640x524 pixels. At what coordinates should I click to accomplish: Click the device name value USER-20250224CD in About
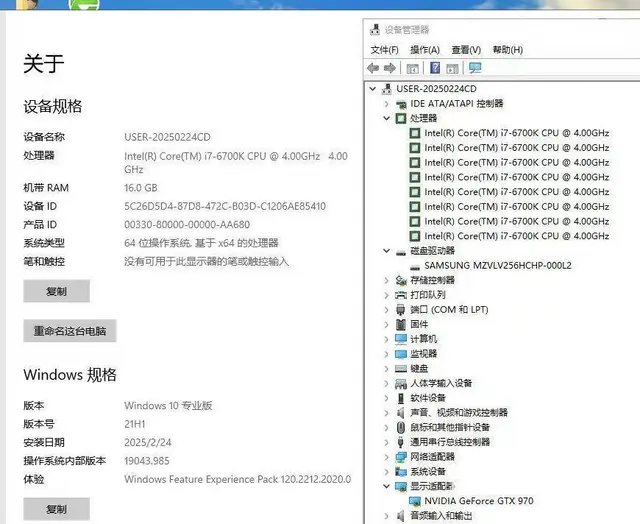pyautogui.click(x=167, y=137)
